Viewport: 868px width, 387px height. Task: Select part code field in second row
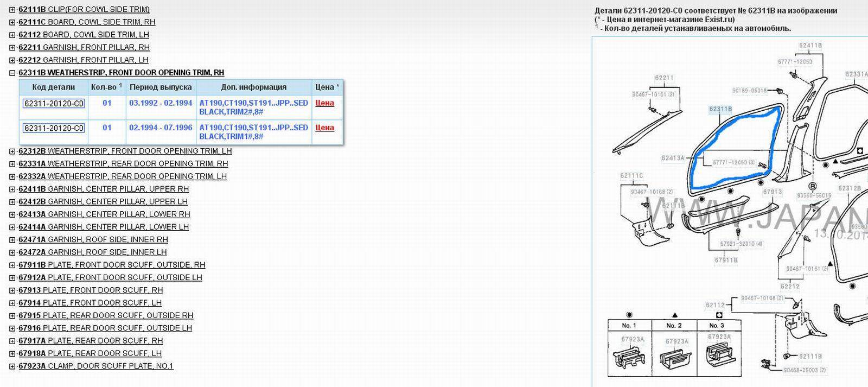54,128
